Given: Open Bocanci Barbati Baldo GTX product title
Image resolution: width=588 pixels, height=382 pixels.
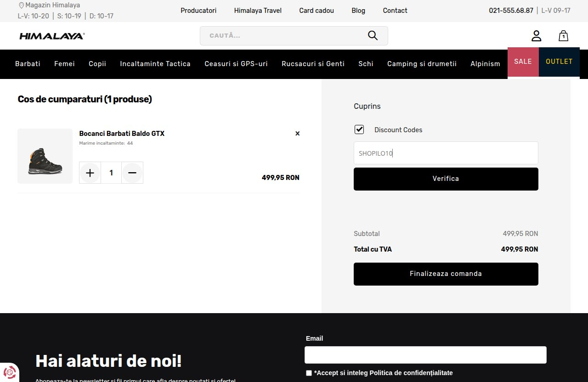Looking at the screenshot, I should coord(122,134).
